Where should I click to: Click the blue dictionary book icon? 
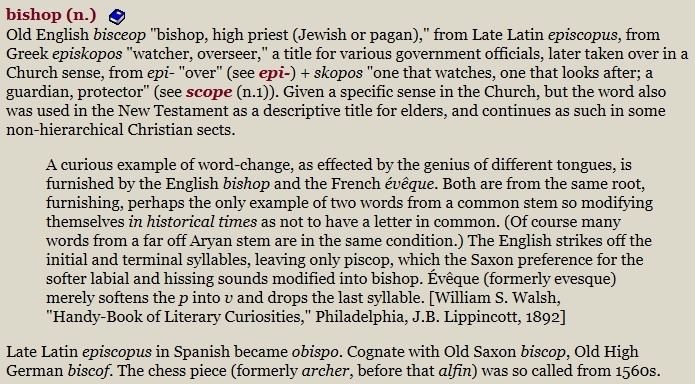coord(117,17)
